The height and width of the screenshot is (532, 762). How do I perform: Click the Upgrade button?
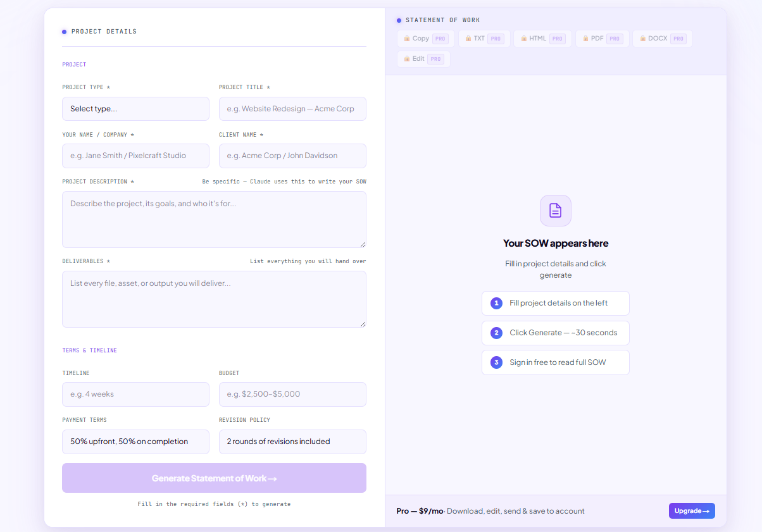pos(692,511)
